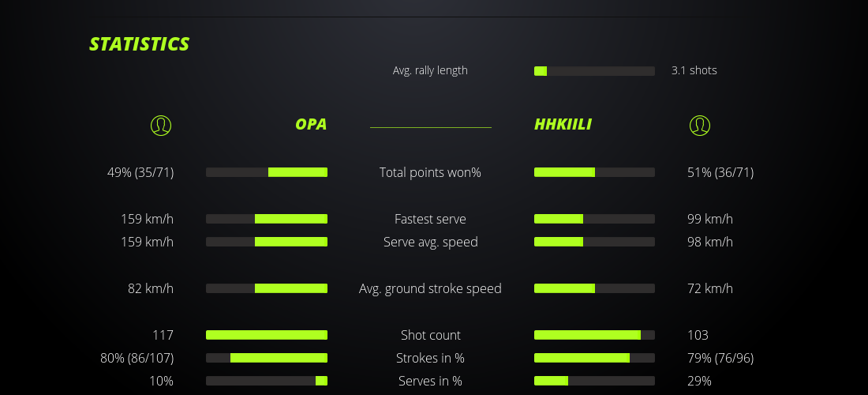Screen dimensions: 868x395
Task: Open the STATISTICS heading
Action: pyautogui.click(x=140, y=44)
